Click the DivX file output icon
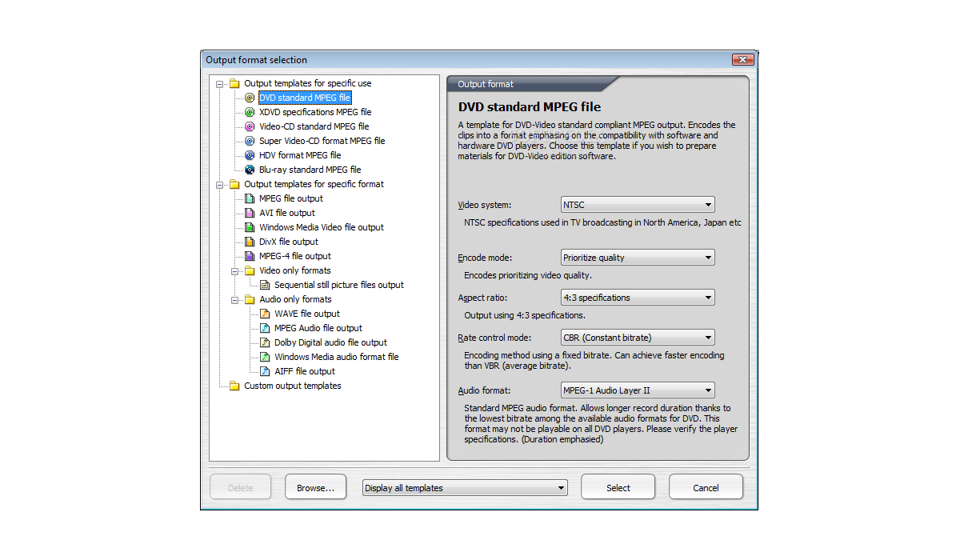Viewport: 960px width, 560px height. click(x=250, y=242)
